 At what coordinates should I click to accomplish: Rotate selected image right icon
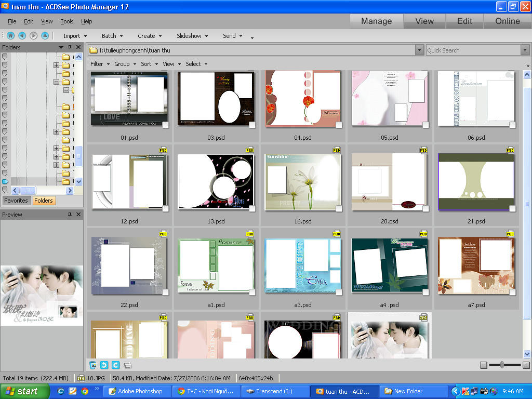[x=116, y=365]
